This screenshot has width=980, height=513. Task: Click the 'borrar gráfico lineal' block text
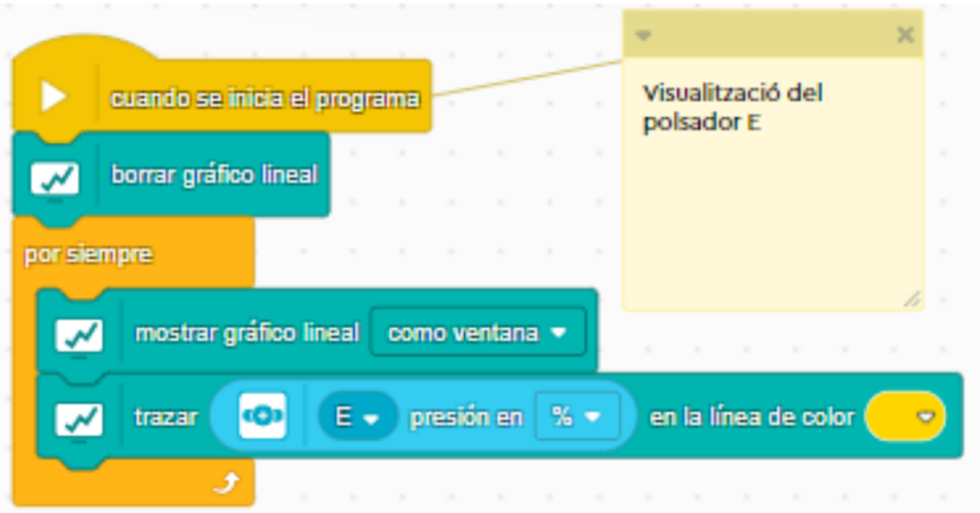pyautogui.click(x=214, y=176)
